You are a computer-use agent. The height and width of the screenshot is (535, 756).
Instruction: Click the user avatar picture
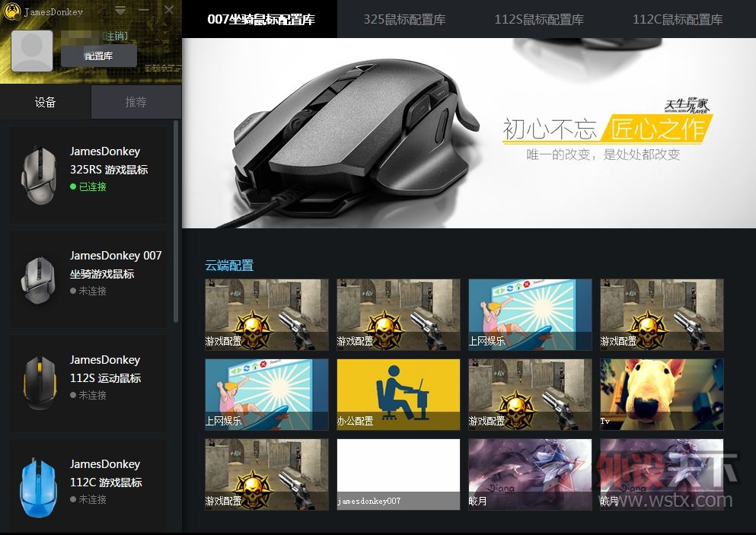point(32,51)
